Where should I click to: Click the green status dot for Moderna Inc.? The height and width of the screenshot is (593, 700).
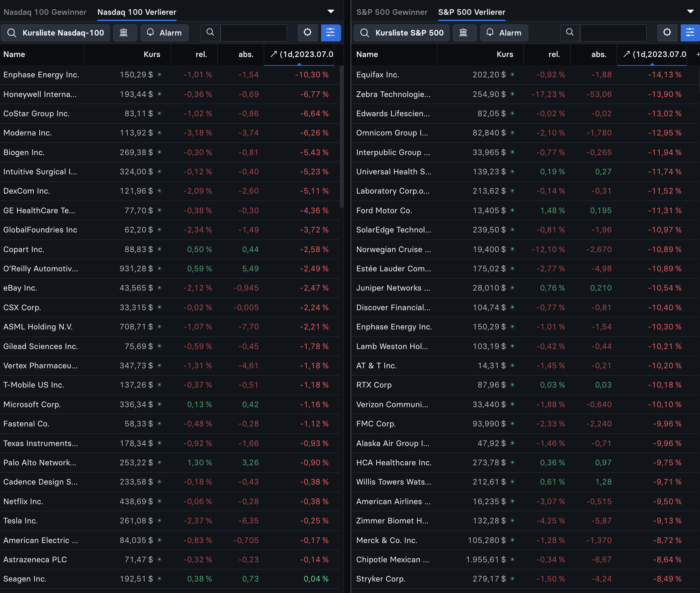[159, 133]
